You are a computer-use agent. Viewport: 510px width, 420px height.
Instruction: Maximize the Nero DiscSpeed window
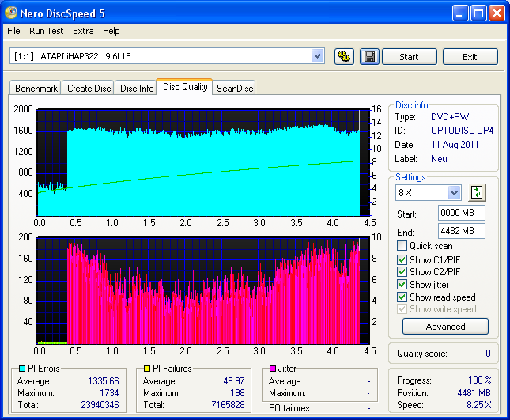478,13
